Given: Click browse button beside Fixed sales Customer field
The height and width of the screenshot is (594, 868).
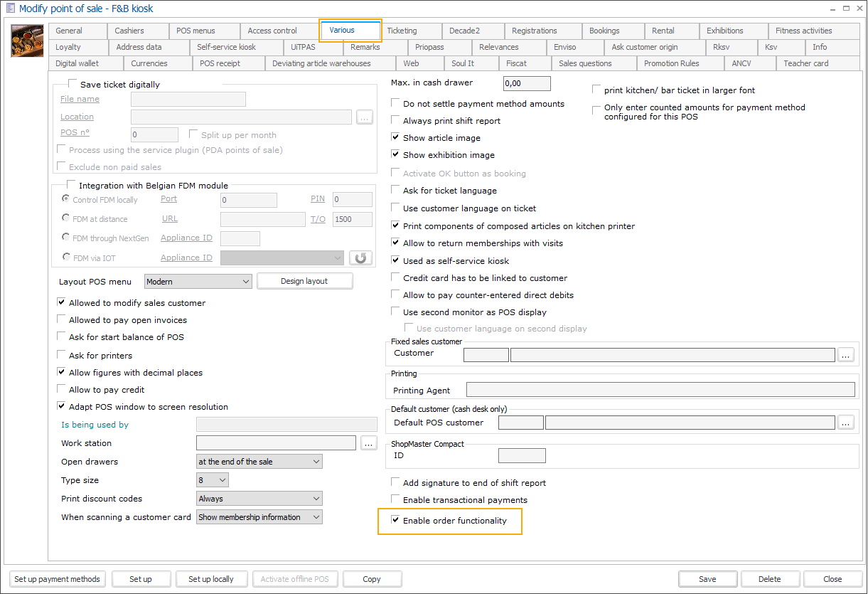Looking at the screenshot, I should (845, 354).
